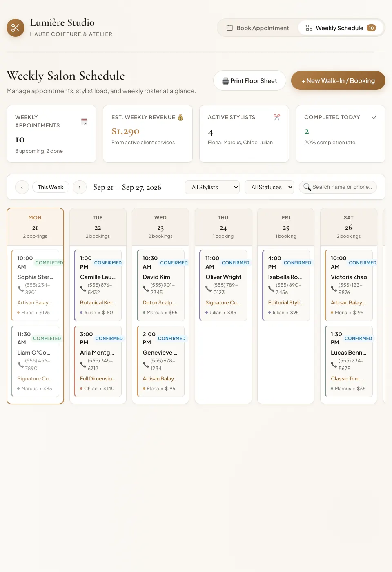Click the scissors icon in Active Stylists card

[277, 117]
